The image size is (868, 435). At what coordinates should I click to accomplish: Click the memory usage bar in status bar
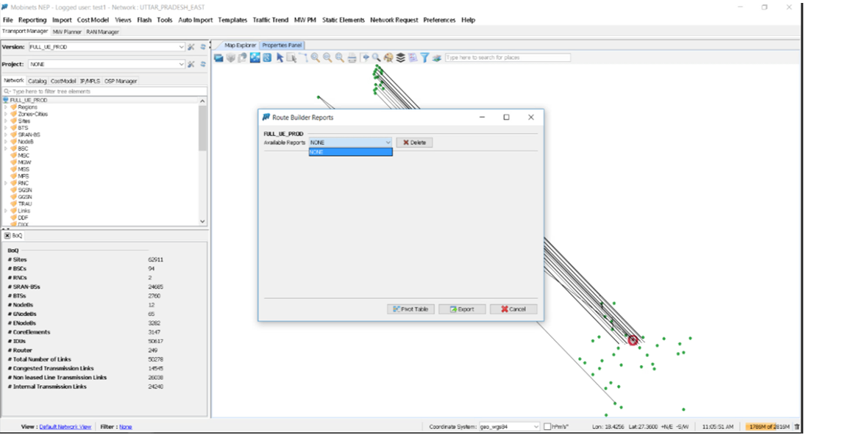769,426
